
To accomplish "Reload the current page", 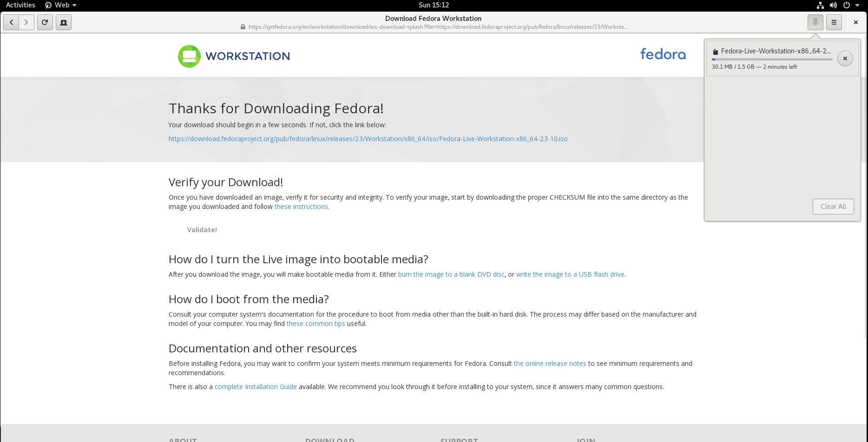I will click(45, 22).
